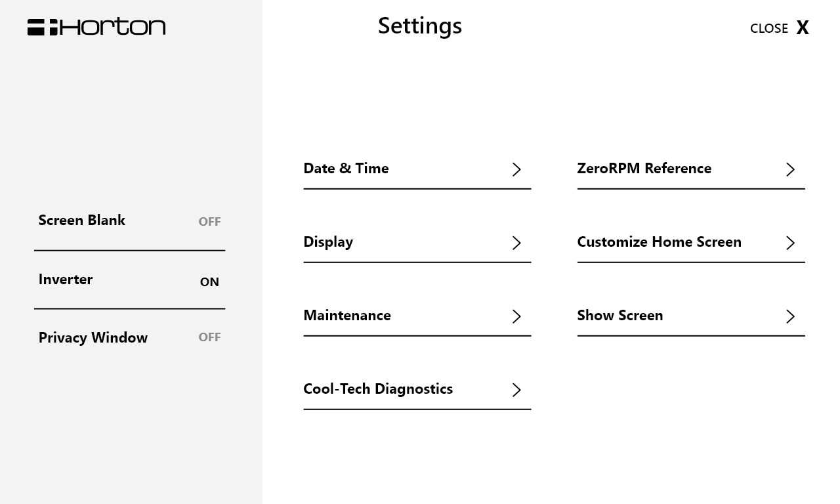
Task: Click the Display chevron arrow
Action: pos(516,243)
